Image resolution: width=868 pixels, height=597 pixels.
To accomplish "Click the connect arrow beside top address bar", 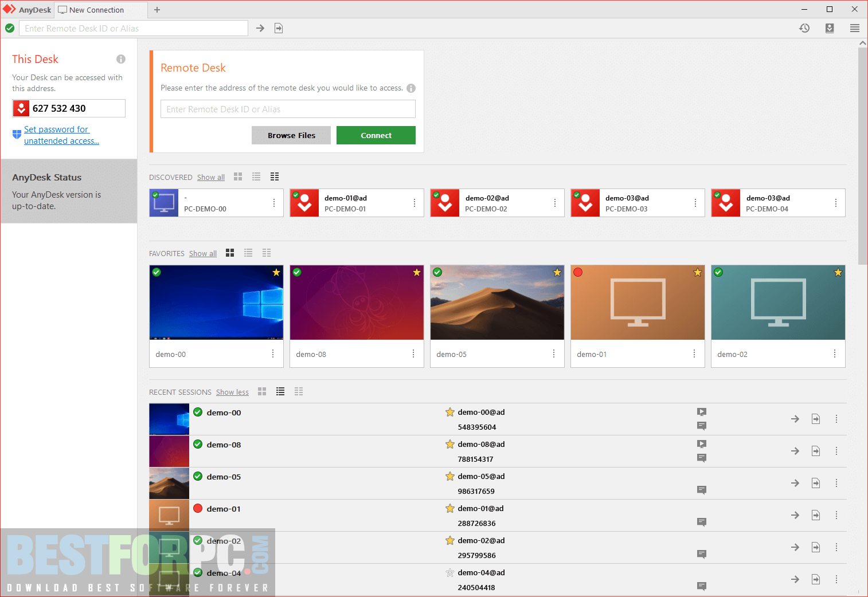I will pyautogui.click(x=260, y=28).
